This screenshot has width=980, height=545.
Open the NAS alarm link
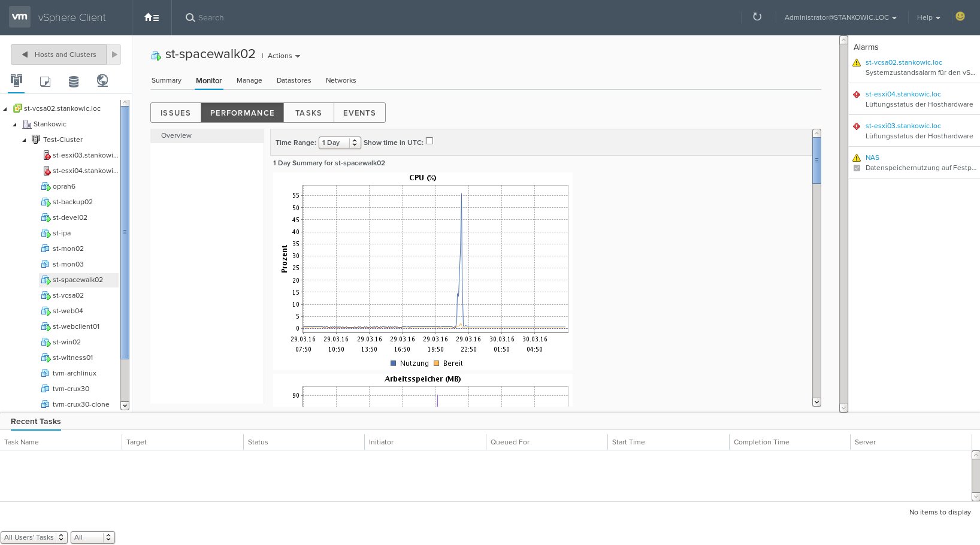[x=872, y=158]
